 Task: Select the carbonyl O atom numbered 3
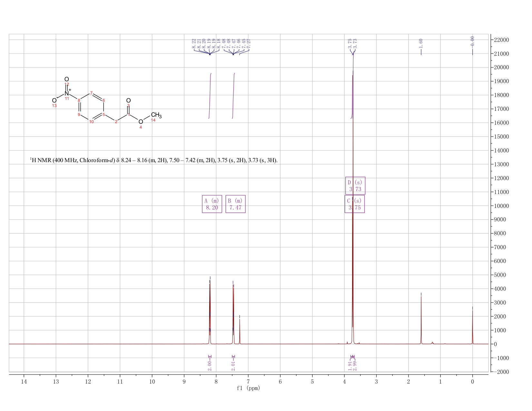point(128,101)
